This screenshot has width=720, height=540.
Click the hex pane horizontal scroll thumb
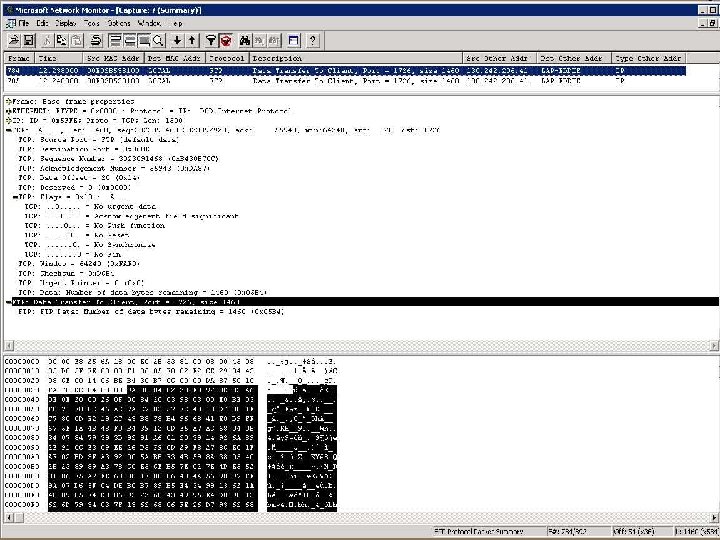(x=19, y=518)
